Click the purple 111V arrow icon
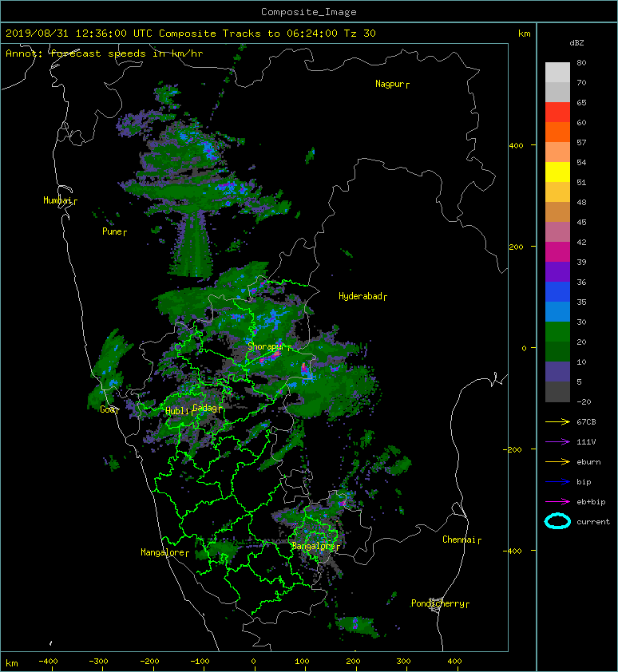Screen dimensions: 618x672 tap(557, 442)
